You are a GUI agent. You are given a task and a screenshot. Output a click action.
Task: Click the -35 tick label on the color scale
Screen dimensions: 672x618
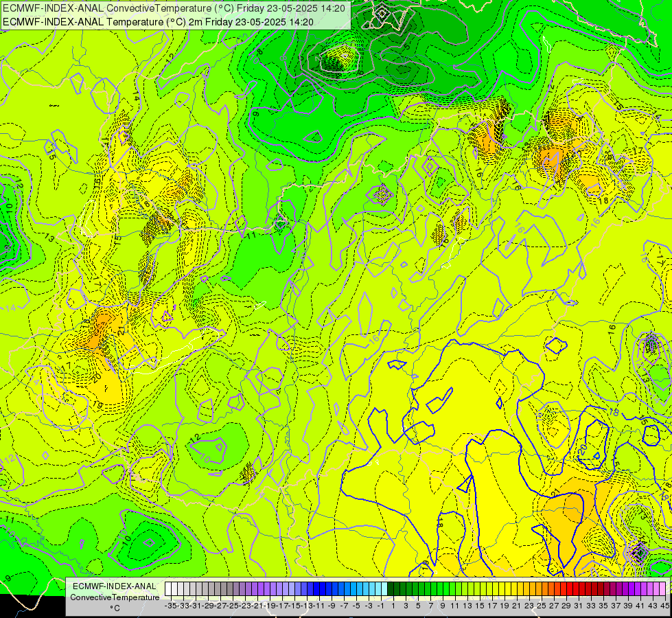(x=170, y=606)
